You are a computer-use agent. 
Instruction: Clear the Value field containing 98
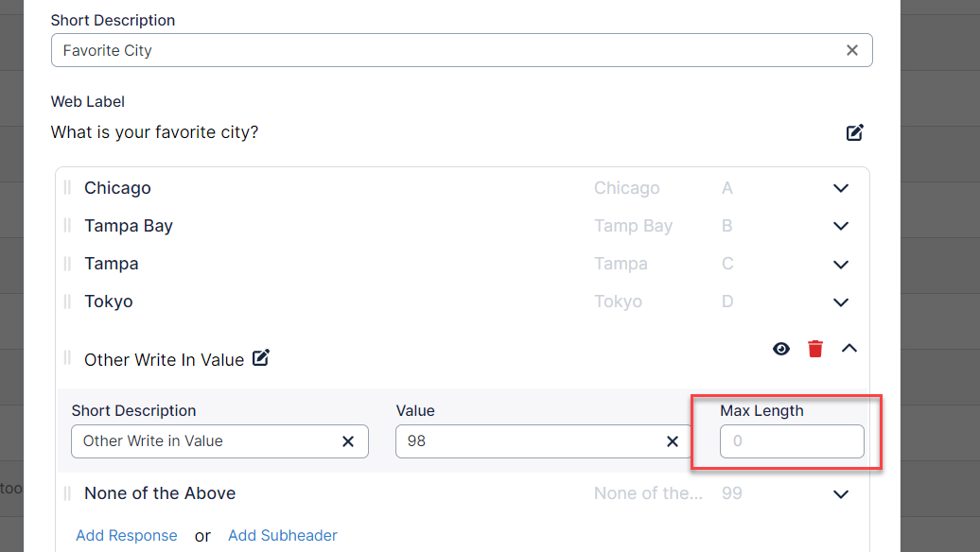673,441
